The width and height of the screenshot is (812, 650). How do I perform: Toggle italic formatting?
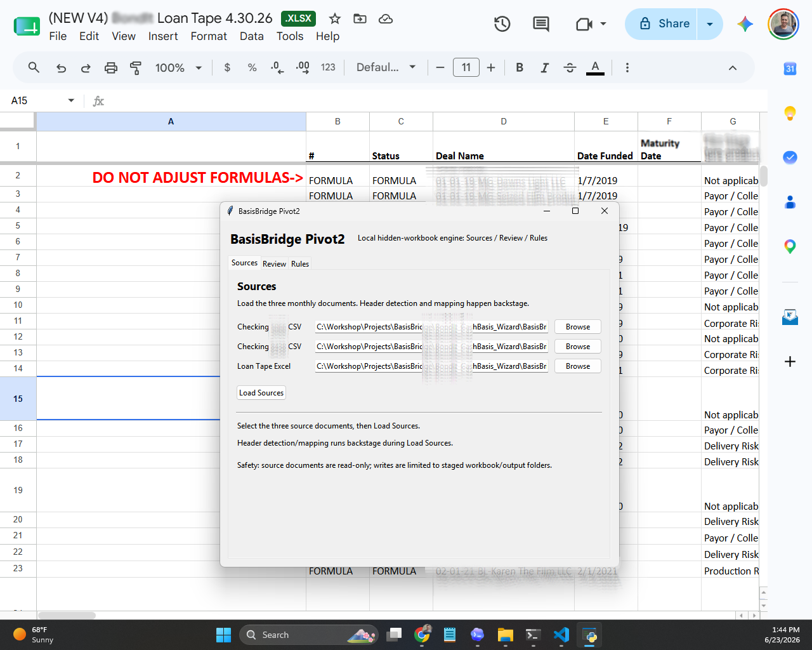click(544, 67)
